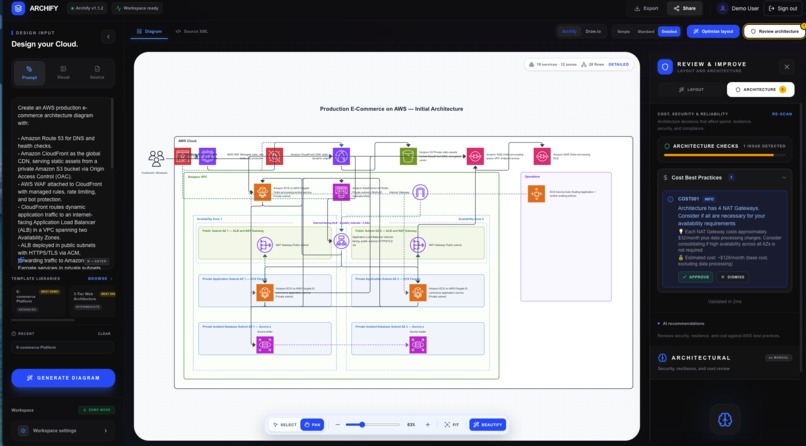Zoom in with the plus button
This screenshot has width=806, height=446.
428,425
